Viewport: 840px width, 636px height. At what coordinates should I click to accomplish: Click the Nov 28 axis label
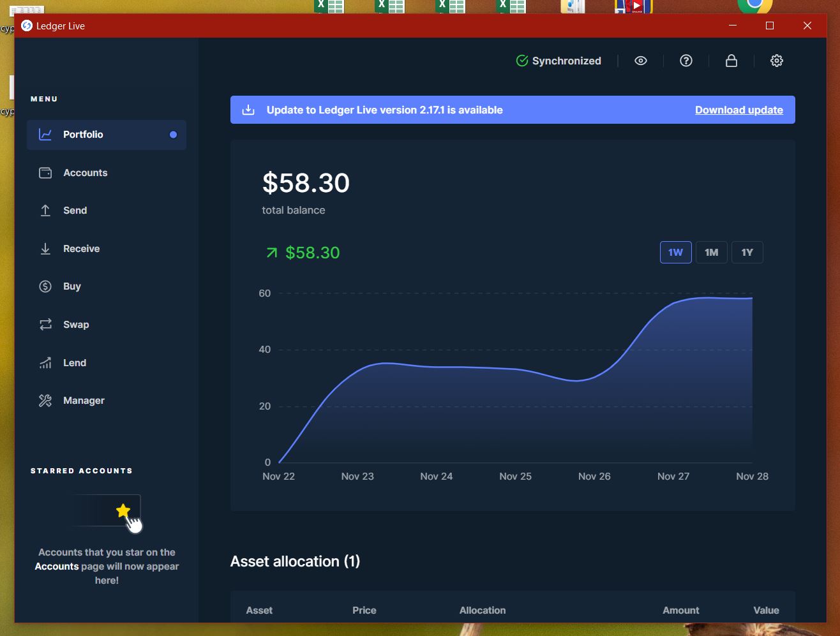[x=752, y=477]
